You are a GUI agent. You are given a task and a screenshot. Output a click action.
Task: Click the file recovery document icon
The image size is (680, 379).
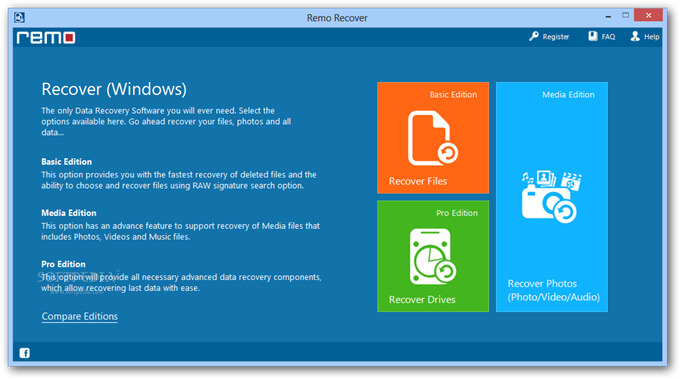point(433,138)
